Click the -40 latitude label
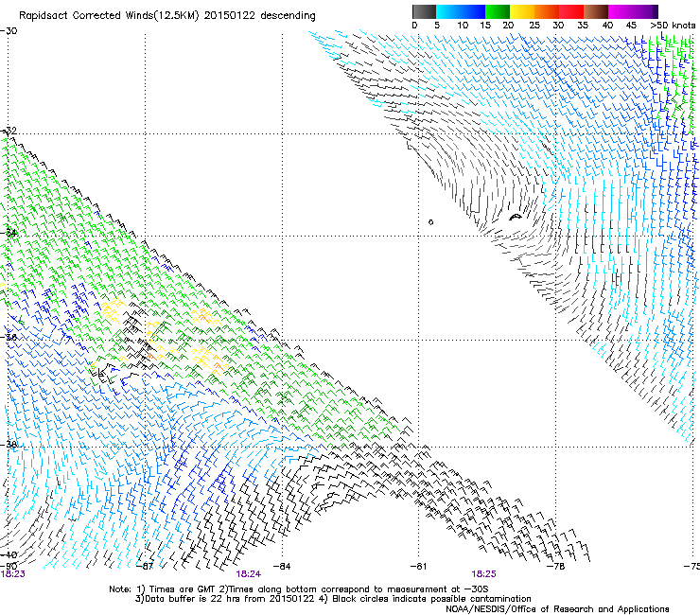Image resolution: width=700 pixels, height=615 pixels. tap(9, 555)
